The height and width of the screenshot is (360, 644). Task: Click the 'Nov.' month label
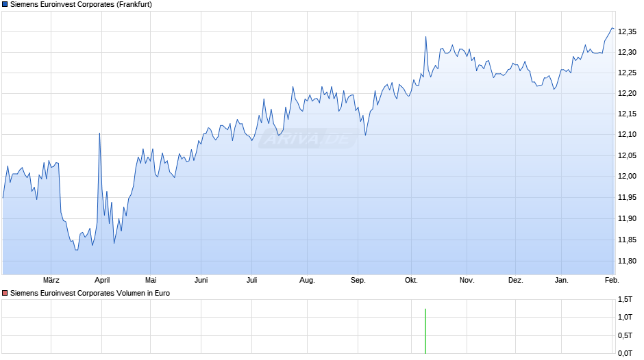[x=467, y=280]
